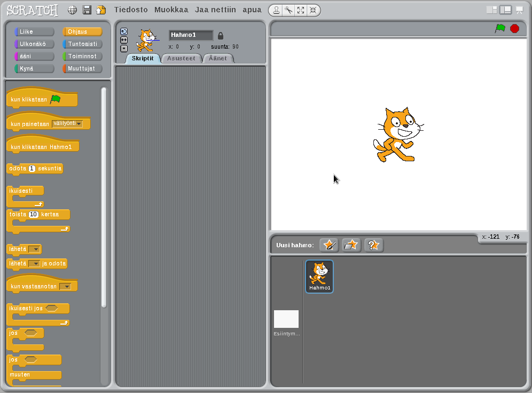Click the Scratch logo
This screenshot has width=532, height=393.
pos(33,10)
